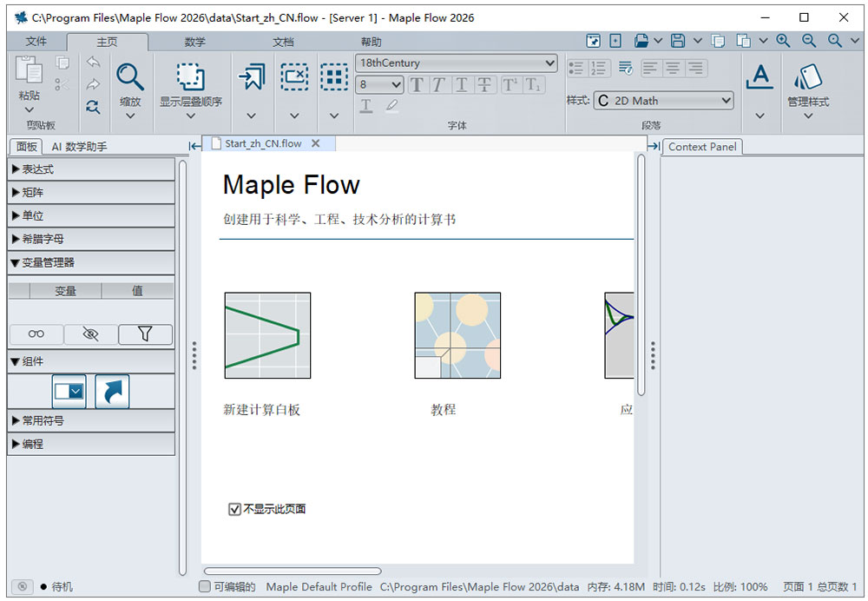Viewport: 868px width, 601px height.
Task: Click the plain zoom magnifier icon
Action: coord(835,41)
